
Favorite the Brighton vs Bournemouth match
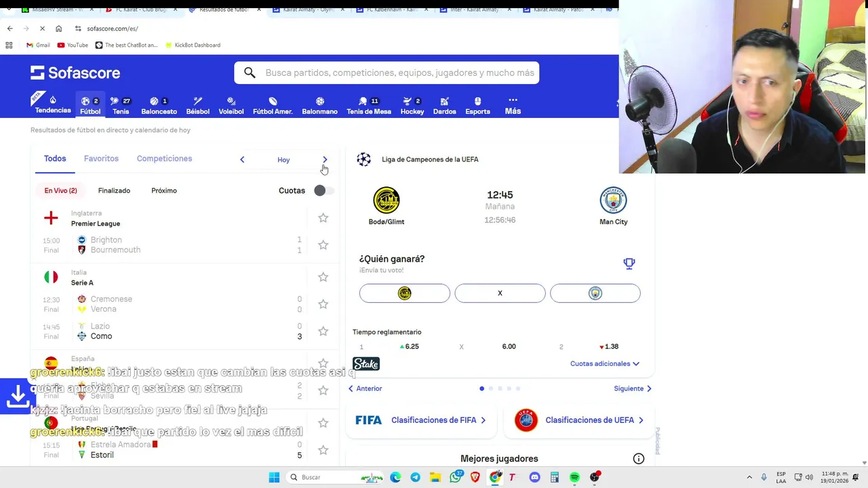(323, 245)
